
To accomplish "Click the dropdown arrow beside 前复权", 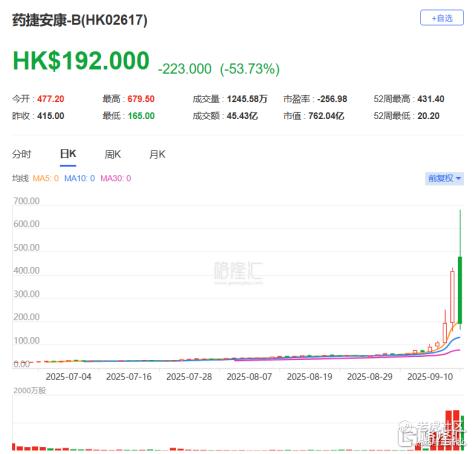I will pyautogui.click(x=458, y=179).
